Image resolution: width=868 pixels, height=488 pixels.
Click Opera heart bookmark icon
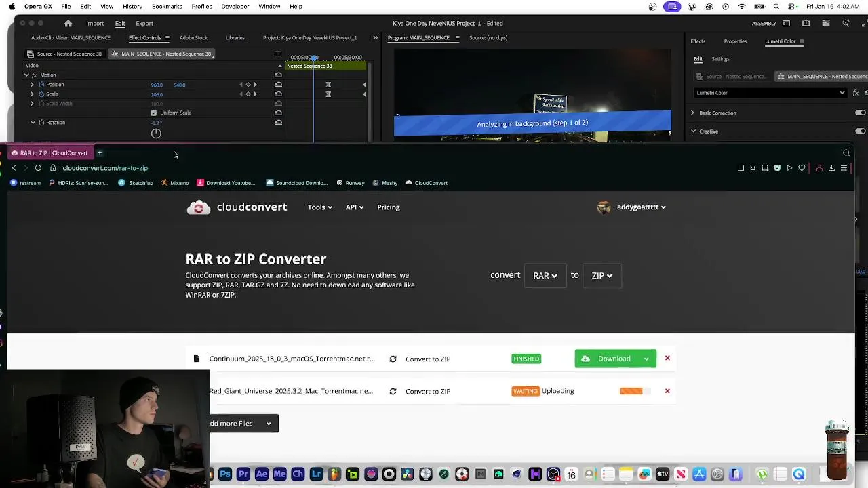coord(802,168)
